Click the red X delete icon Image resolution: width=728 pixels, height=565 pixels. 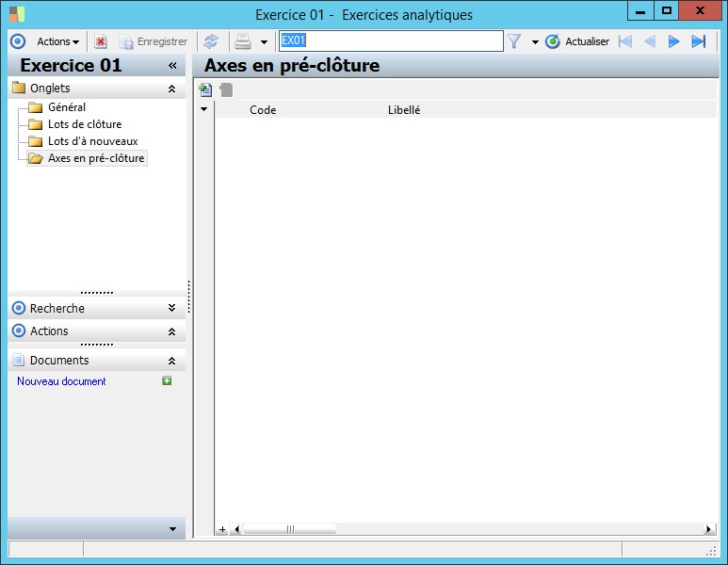click(100, 41)
